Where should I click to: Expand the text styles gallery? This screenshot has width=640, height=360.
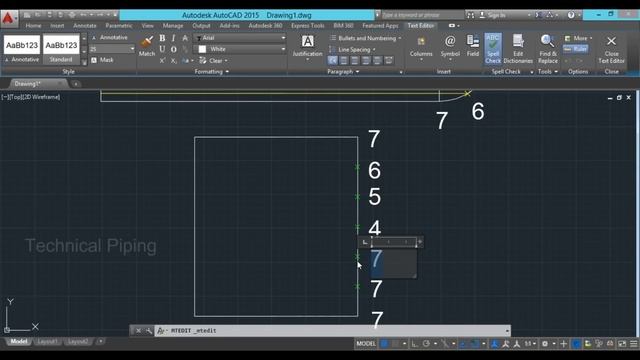point(84,62)
